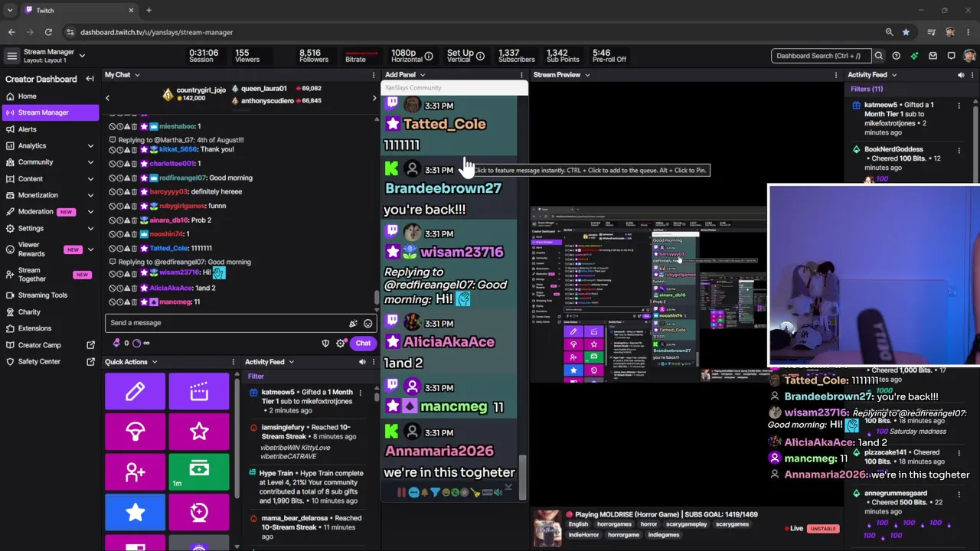Expand the Community sidebar section
Viewport: 980px width, 551px height.
coord(90,162)
